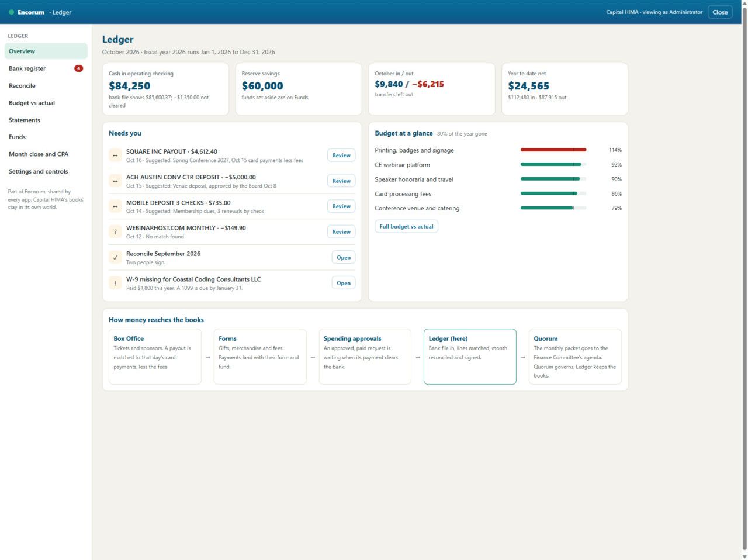Select the Quorum flow card
The image size is (748, 560).
coord(575,357)
